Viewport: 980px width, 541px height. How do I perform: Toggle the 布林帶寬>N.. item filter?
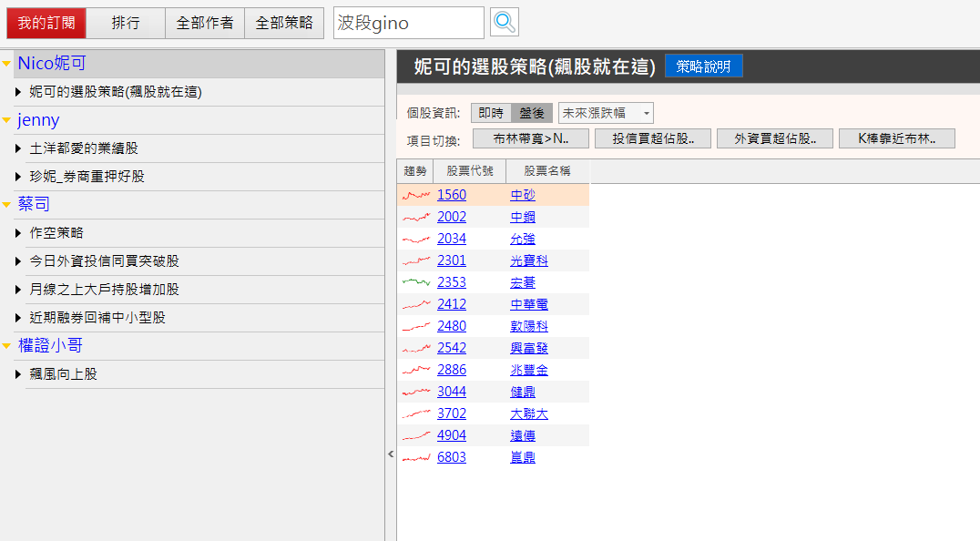529,138
